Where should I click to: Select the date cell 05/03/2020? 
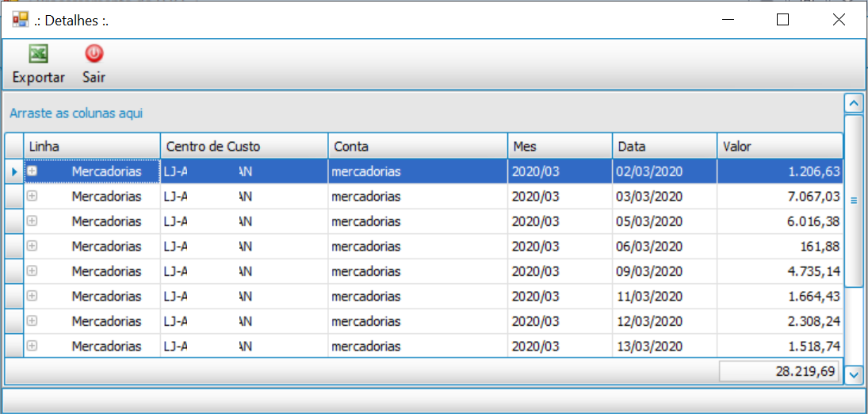pyautogui.click(x=665, y=222)
